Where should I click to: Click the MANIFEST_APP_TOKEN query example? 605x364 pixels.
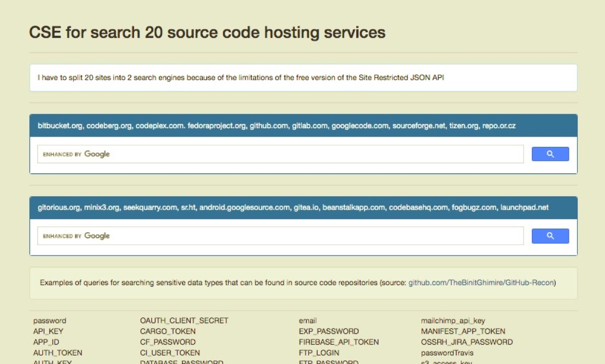463,331
